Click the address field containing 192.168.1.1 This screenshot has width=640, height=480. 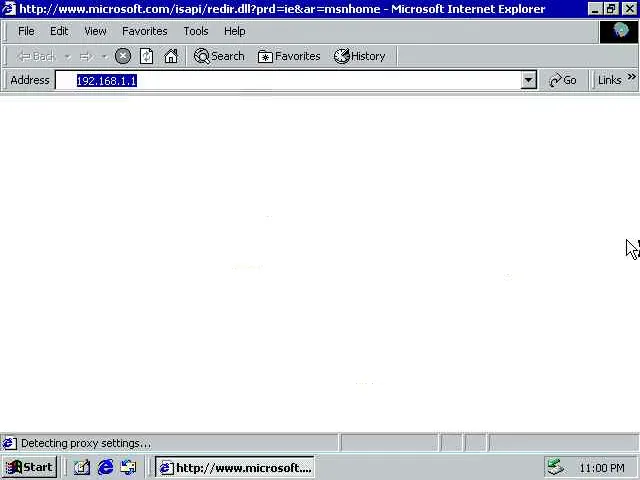click(288, 80)
